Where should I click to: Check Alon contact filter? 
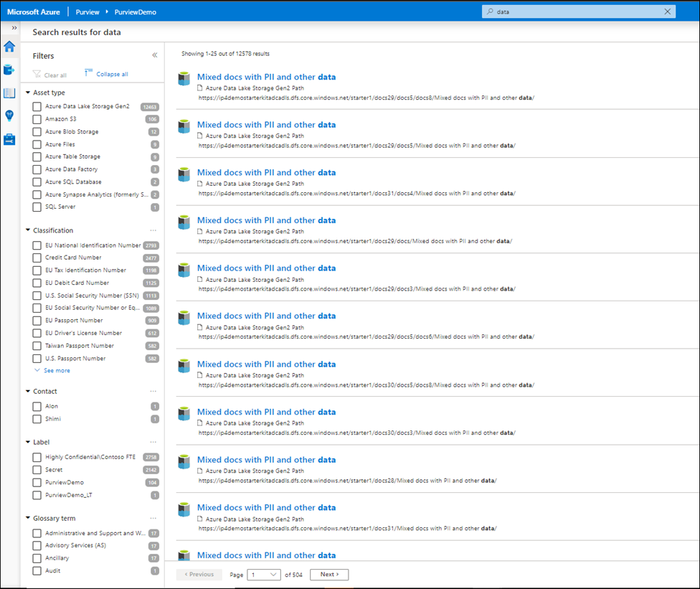37,406
